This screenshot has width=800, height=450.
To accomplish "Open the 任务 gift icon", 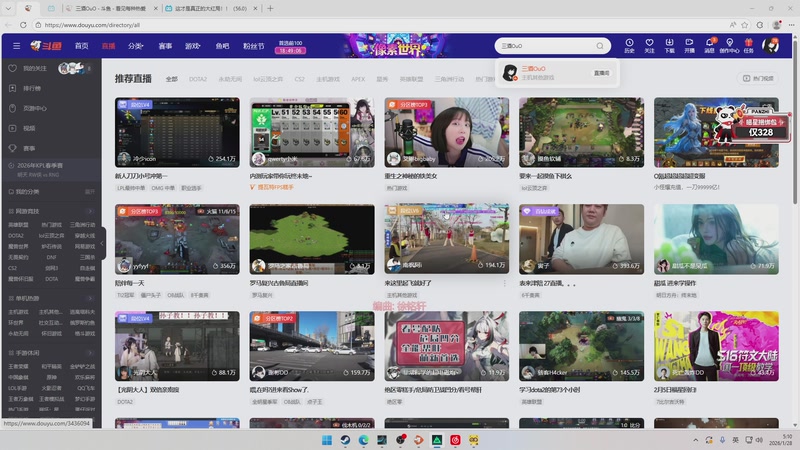I will 748,46.
